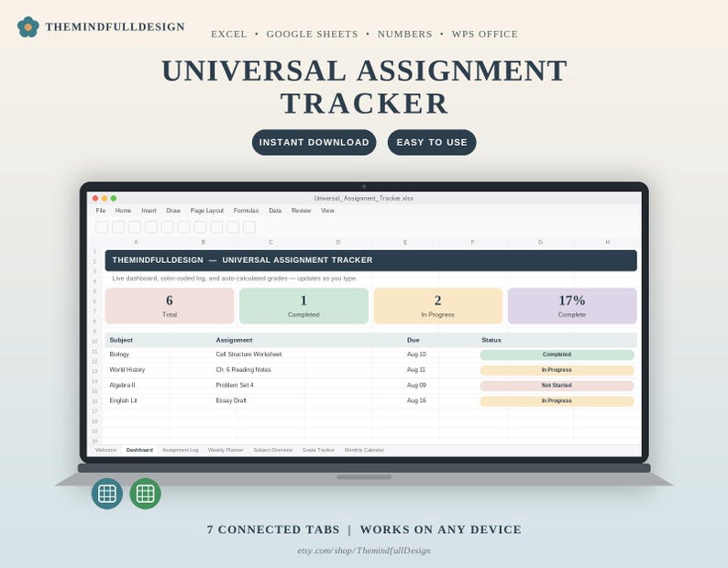
Task: Click the 'Live dashboard, color-coded log' subtitle text
Action: pos(235,279)
